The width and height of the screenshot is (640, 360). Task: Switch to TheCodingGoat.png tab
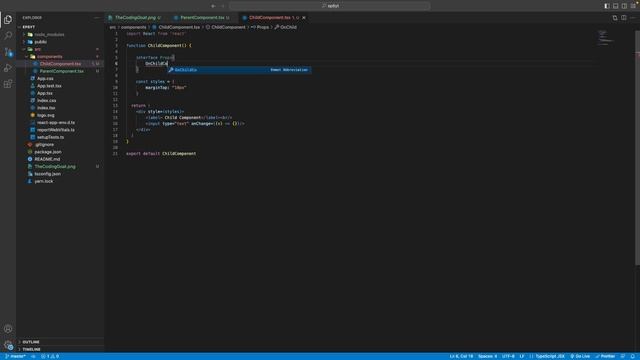tap(135, 18)
